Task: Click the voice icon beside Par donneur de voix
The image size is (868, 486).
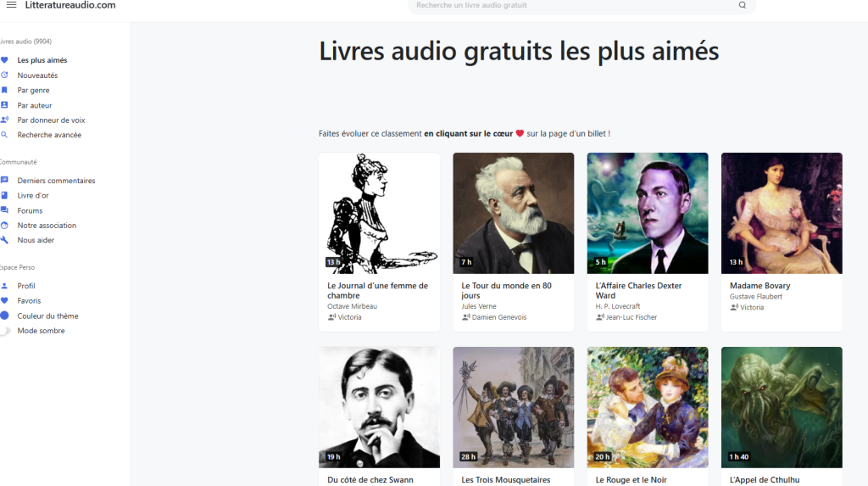Action: 4,120
